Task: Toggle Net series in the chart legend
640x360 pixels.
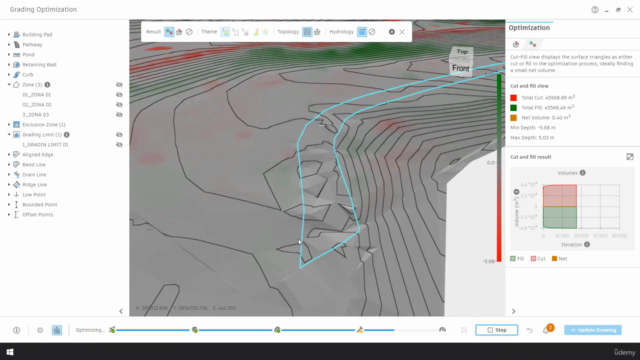Action: point(559,258)
